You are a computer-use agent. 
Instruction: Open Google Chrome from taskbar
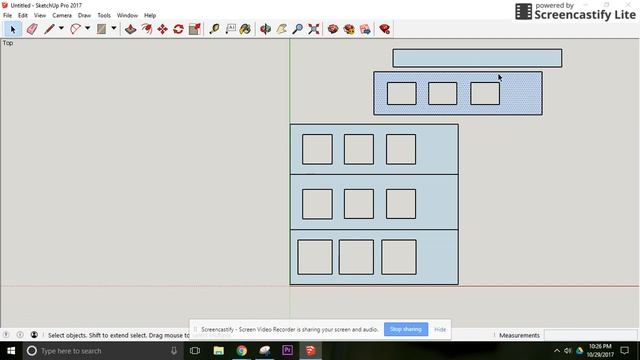[242, 351]
